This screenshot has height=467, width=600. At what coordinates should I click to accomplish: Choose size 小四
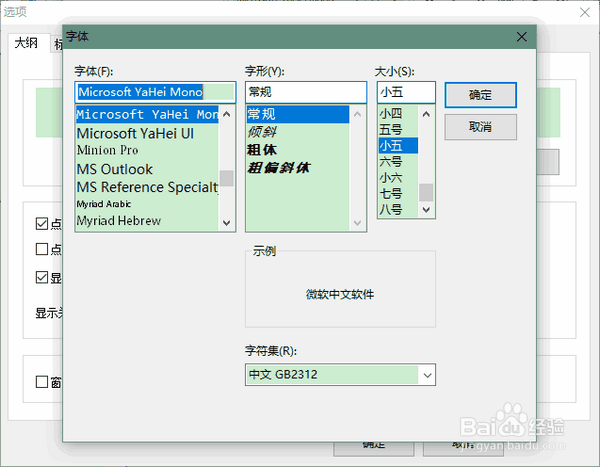pyautogui.click(x=398, y=113)
